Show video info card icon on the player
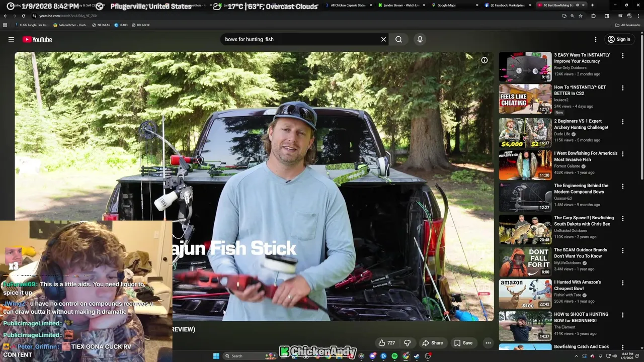Viewport: 644px width, 362px height. point(484,60)
